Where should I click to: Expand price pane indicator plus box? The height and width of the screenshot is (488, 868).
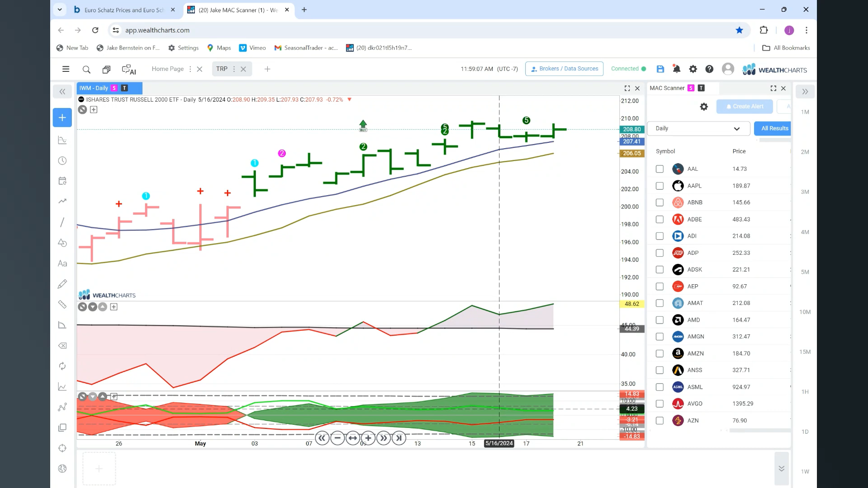point(94,110)
